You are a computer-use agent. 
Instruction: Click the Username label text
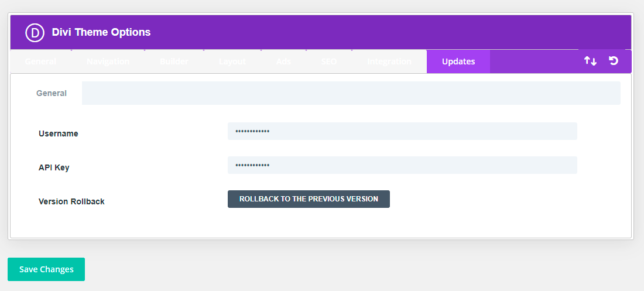(59, 133)
